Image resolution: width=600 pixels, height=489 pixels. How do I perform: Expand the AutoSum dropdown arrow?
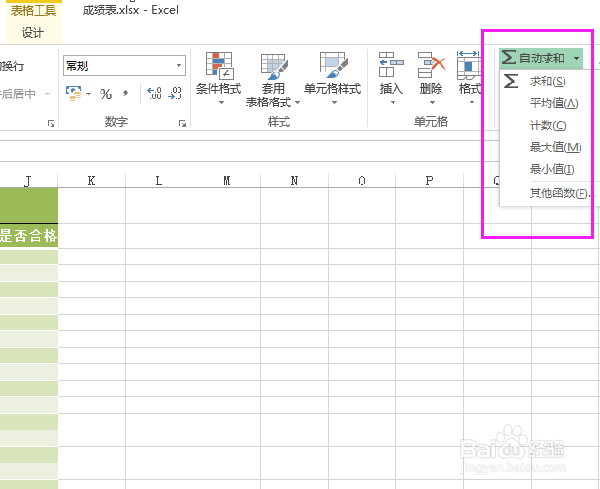576,59
